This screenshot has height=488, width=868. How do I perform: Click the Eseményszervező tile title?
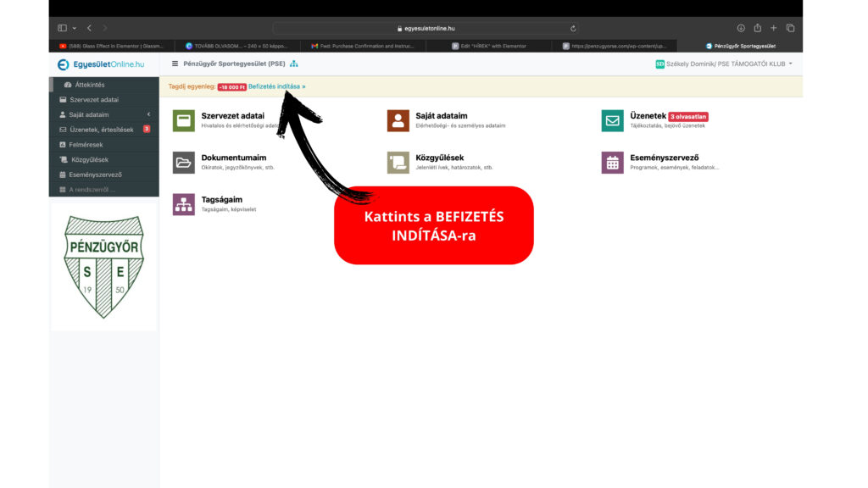tap(665, 158)
